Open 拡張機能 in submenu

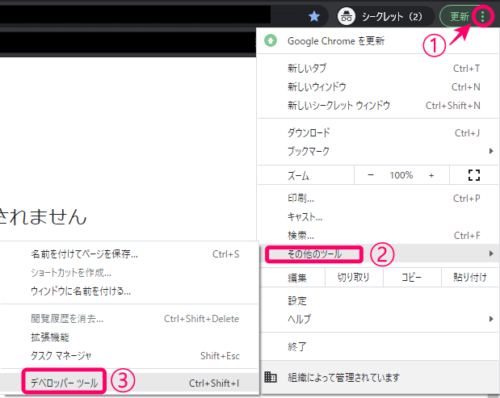[x=129, y=337]
